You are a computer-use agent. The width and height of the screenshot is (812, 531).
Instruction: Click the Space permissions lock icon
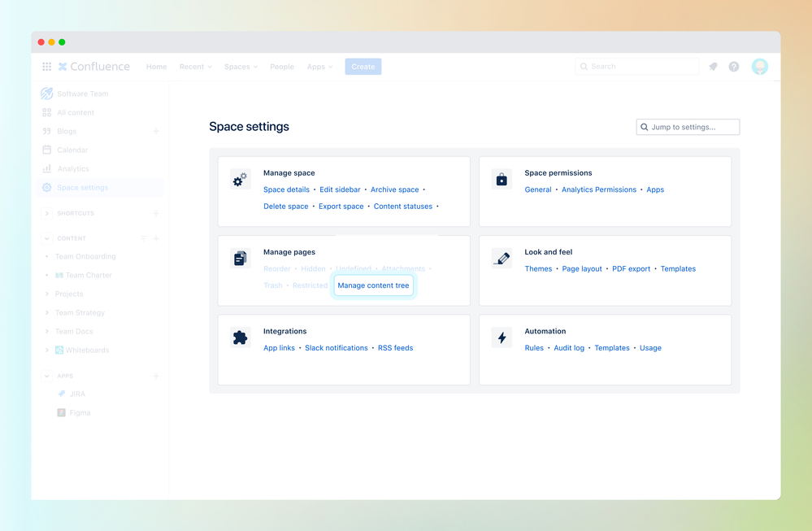(x=502, y=179)
